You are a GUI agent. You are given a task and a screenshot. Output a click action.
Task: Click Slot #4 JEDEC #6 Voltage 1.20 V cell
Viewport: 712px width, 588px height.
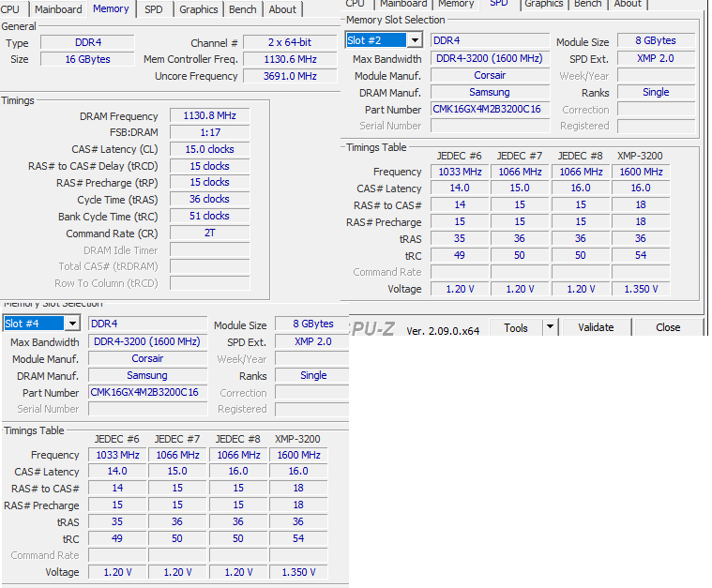[117, 573]
